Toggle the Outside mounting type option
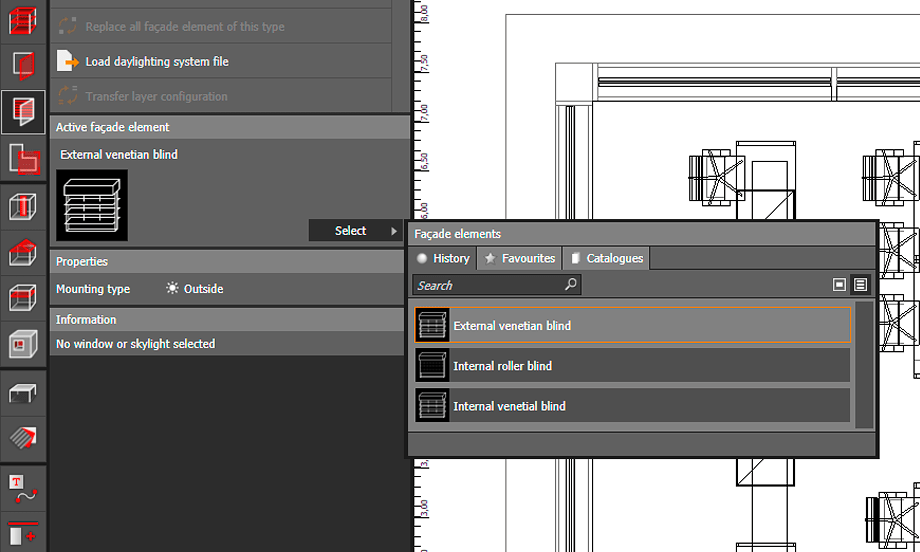The image size is (920, 552). point(195,289)
